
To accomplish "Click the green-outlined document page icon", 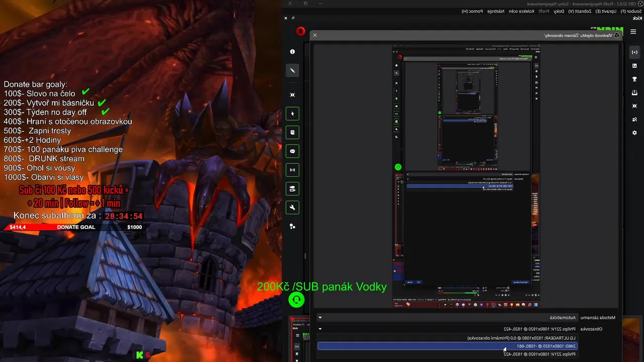I will (292, 132).
